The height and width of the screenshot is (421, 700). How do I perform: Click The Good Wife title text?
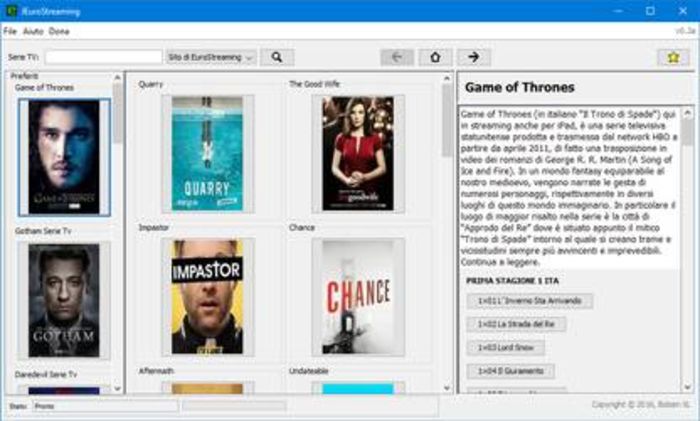pos(314,84)
